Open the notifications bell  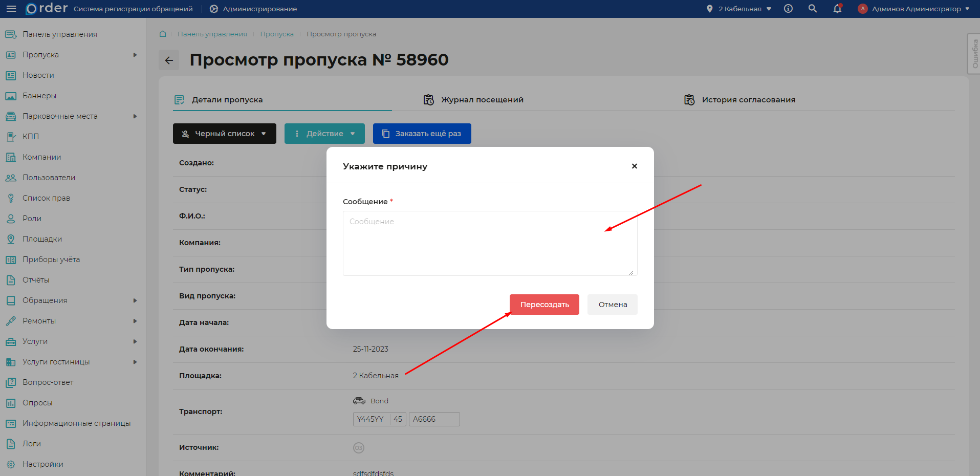click(837, 9)
